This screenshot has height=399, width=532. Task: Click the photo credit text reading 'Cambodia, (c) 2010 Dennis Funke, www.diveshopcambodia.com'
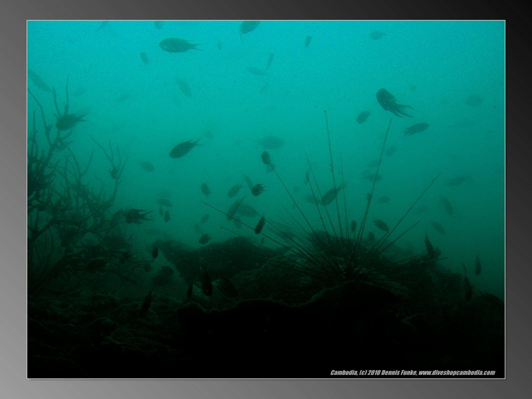[413, 373]
